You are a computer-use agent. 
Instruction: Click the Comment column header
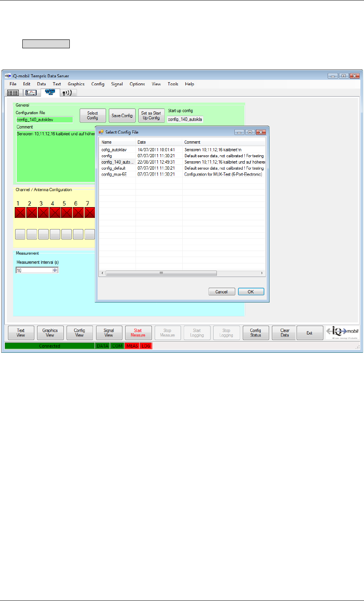click(224, 142)
